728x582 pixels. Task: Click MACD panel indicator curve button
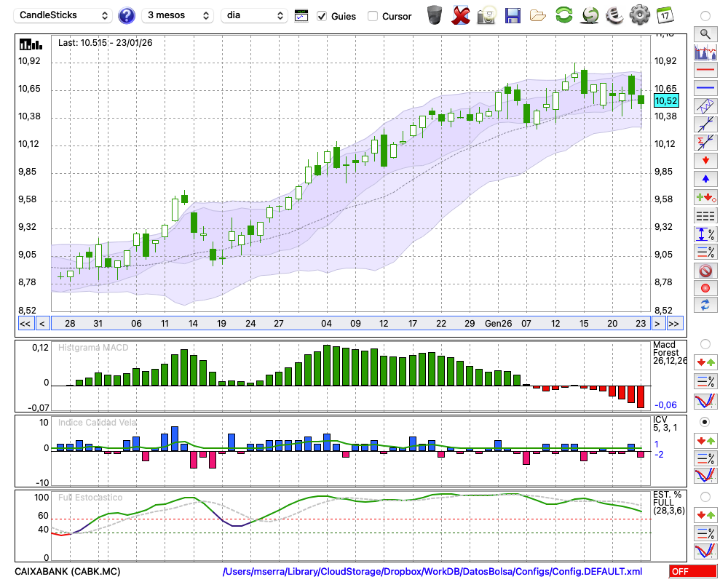pyautogui.click(x=705, y=401)
